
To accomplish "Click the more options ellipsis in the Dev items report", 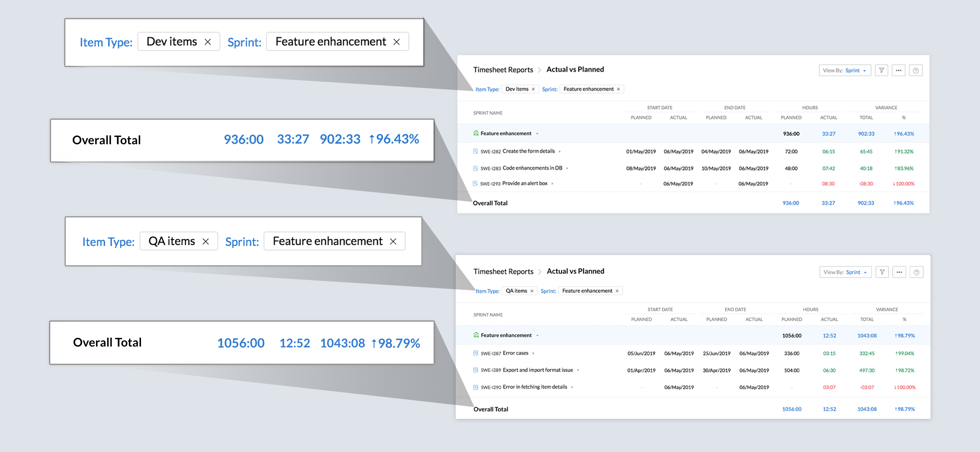I will 898,70.
